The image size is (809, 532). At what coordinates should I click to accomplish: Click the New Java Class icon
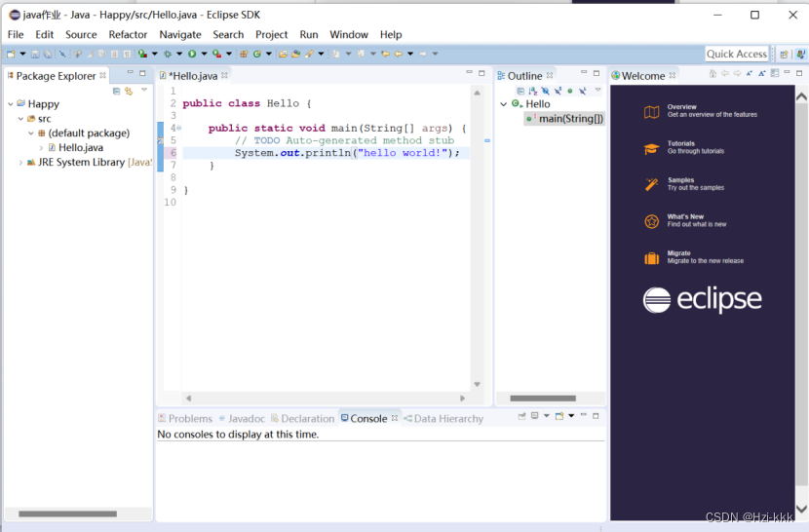256,54
